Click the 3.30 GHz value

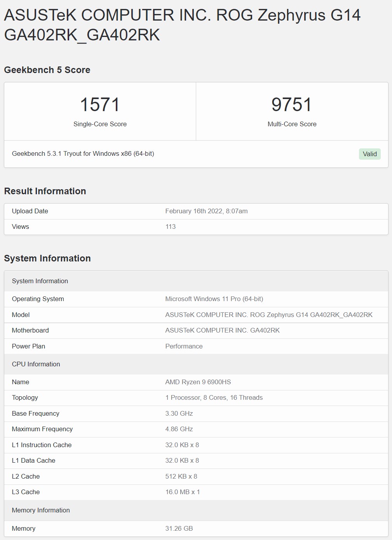pos(179,413)
